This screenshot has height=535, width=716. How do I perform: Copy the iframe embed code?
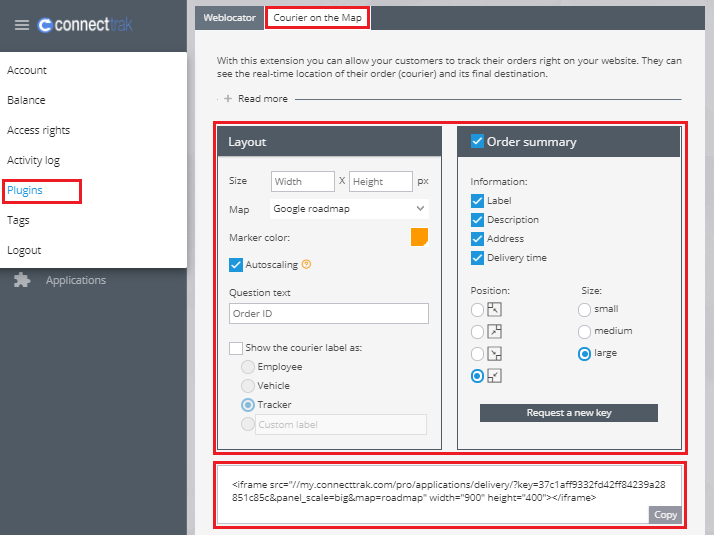tap(665, 514)
